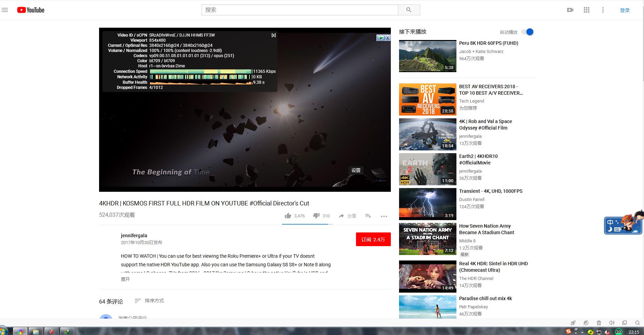Close the stats for nerds panel
Screen dimensions: 644x335
click(273, 35)
